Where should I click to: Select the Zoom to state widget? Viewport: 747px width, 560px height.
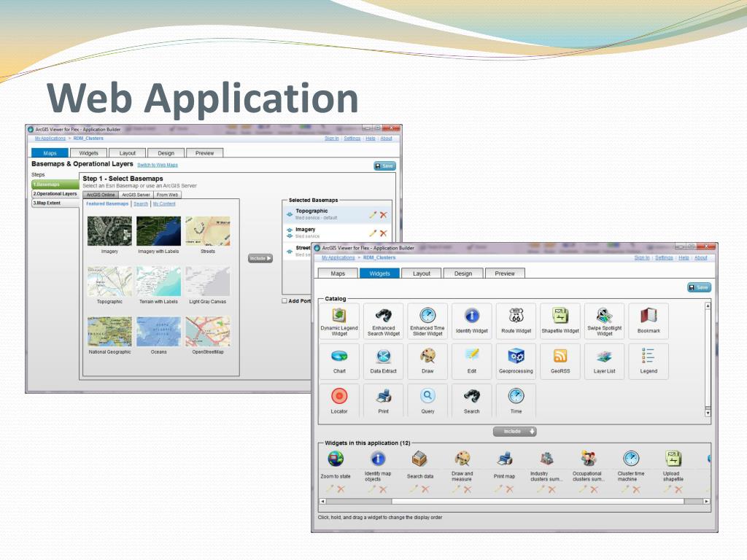pyautogui.click(x=336, y=464)
